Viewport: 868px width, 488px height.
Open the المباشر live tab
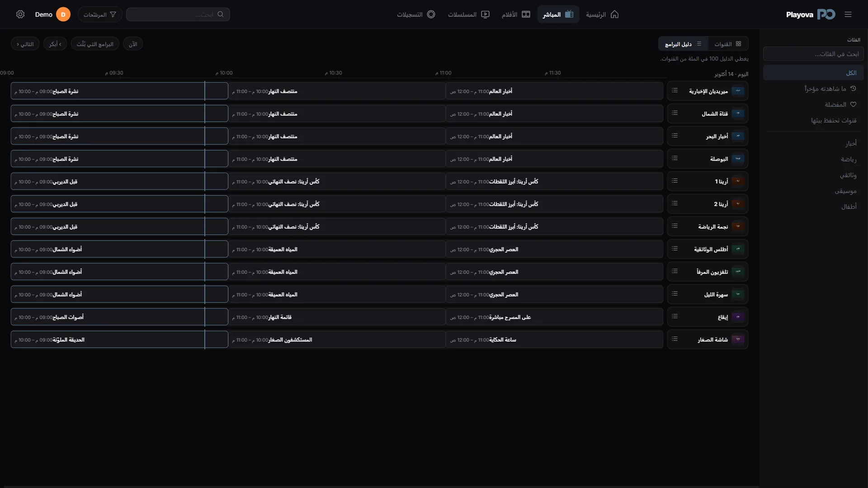tap(558, 14)
